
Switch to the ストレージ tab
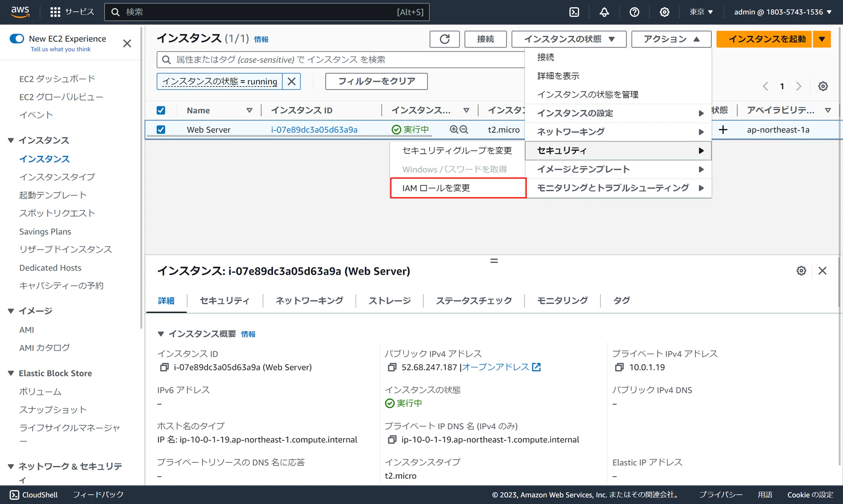(389, 301)
